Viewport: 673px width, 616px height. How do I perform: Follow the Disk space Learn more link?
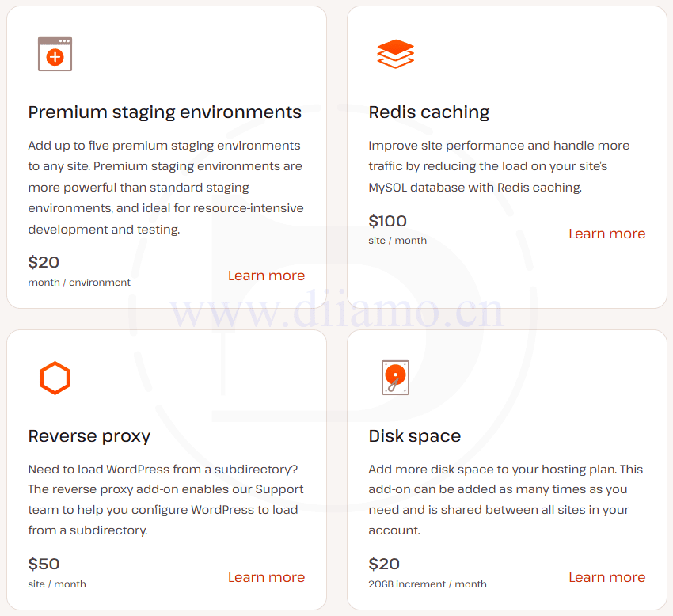[606, 577]
